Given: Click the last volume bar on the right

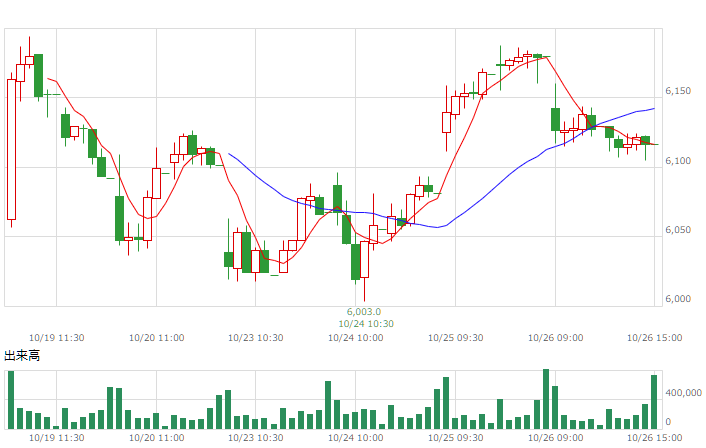Looking at the screenshot, I should pos(654,402).
